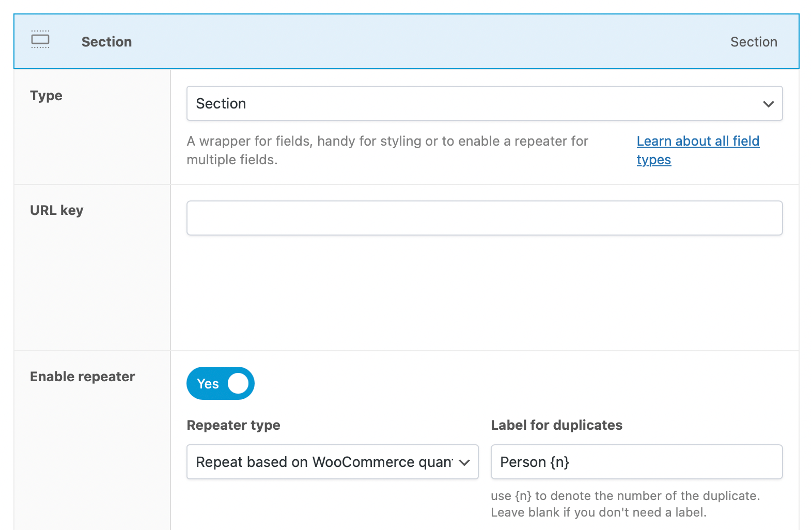812x530 pixels.
Task: Click the Label for duplicates heading
Action: [x=556, y=425]
